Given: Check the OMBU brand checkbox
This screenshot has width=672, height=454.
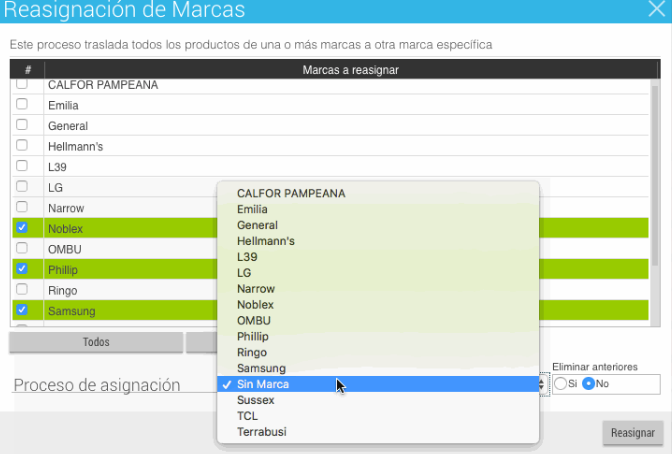Looking at the screenshot, I should (x=22, y=248).
